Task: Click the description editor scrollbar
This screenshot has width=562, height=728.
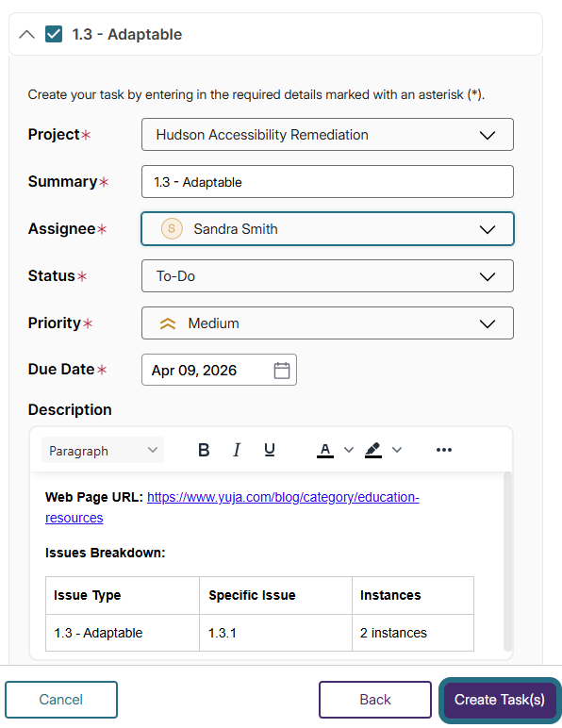Action: [x=507, y=562]
